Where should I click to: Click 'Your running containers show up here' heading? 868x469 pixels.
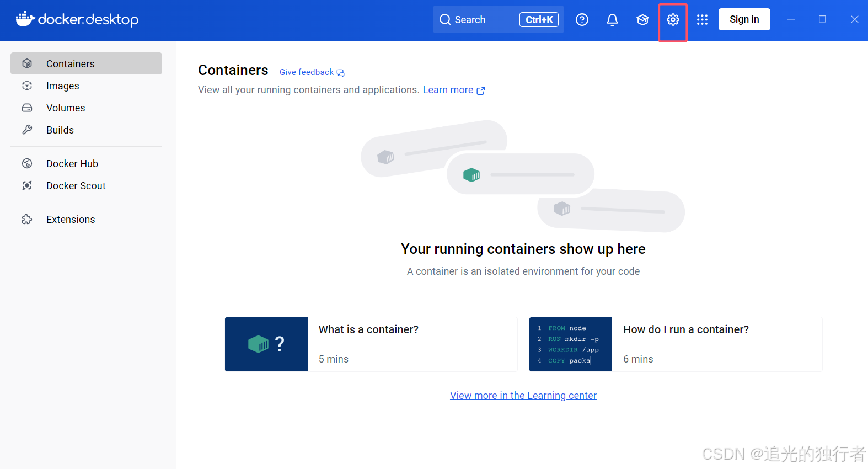click(523, 249)
